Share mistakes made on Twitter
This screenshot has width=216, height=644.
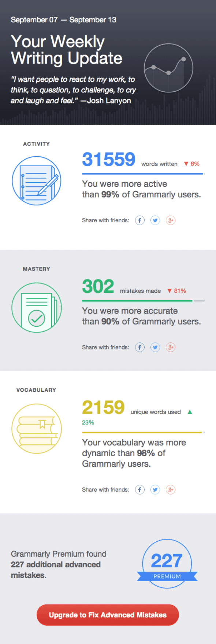point(155,347)
